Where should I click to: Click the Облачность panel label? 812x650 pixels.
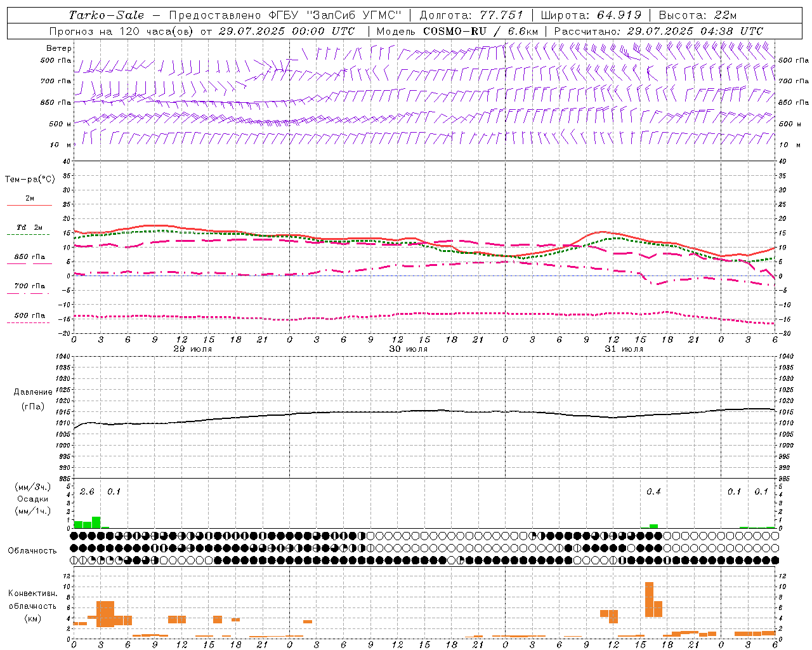pyautogui.click(x=32, y=551)
